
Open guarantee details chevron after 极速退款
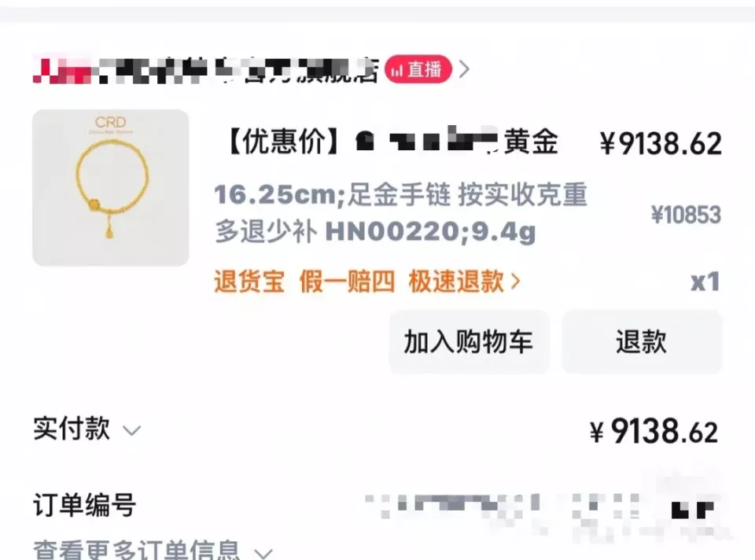pyautogui.click(x=515, y=282)
